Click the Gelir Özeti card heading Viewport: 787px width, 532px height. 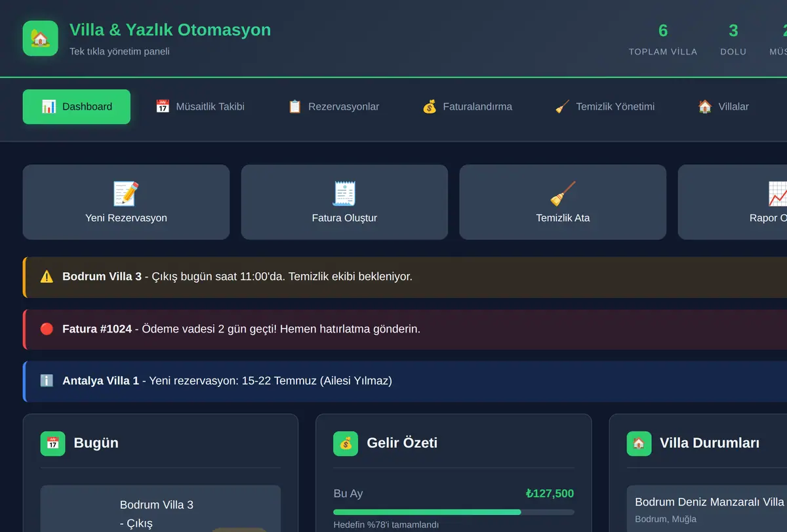[402, 443]
